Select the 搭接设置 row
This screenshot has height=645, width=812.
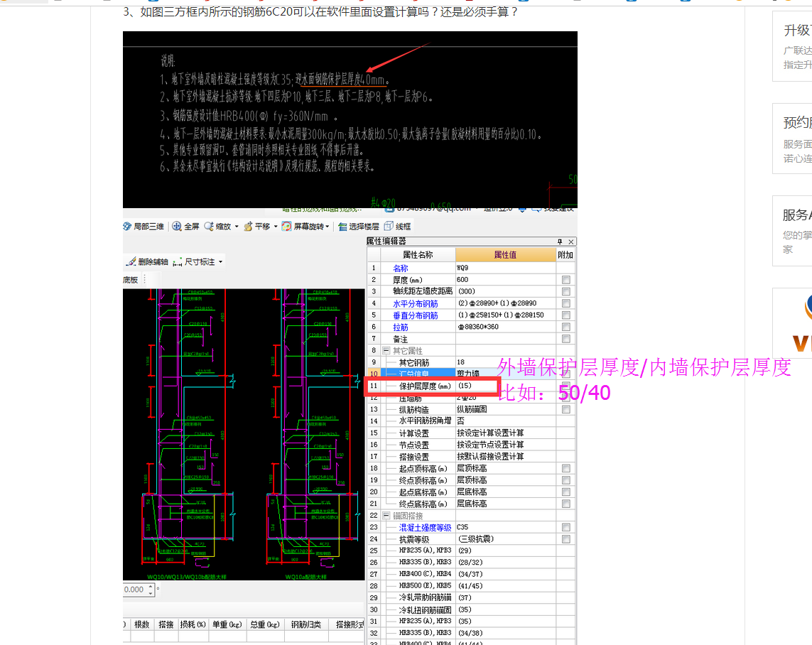(x=471, y=457)
